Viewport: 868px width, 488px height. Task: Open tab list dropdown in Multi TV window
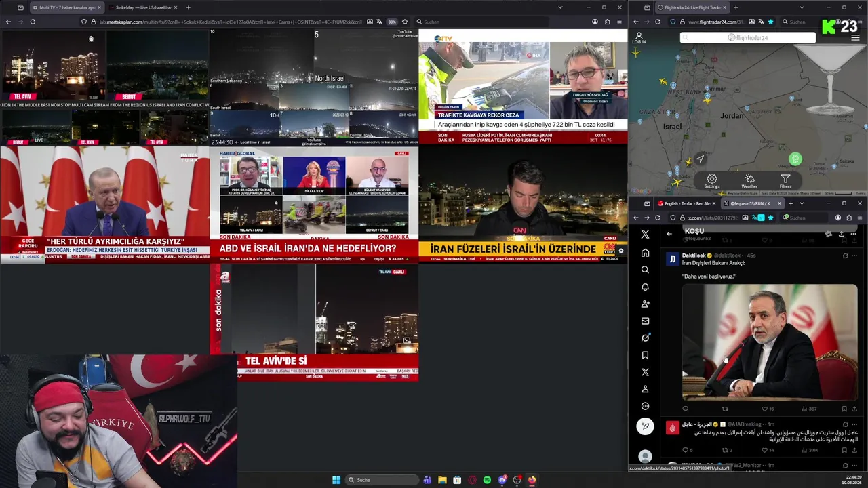(560, 7)
